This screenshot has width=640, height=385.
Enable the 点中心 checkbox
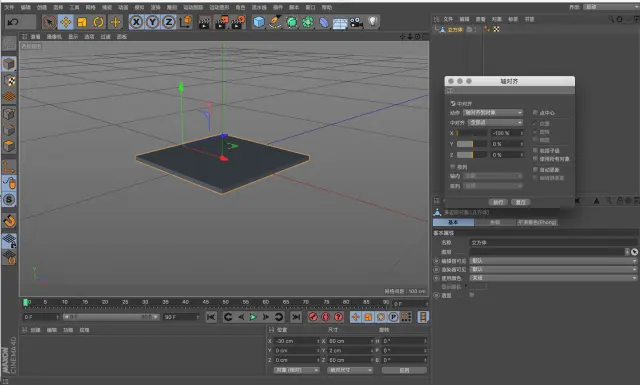pos(535,113)
